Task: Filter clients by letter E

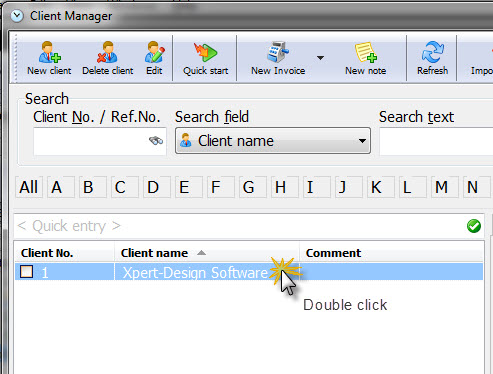Action: coord(189,187)
